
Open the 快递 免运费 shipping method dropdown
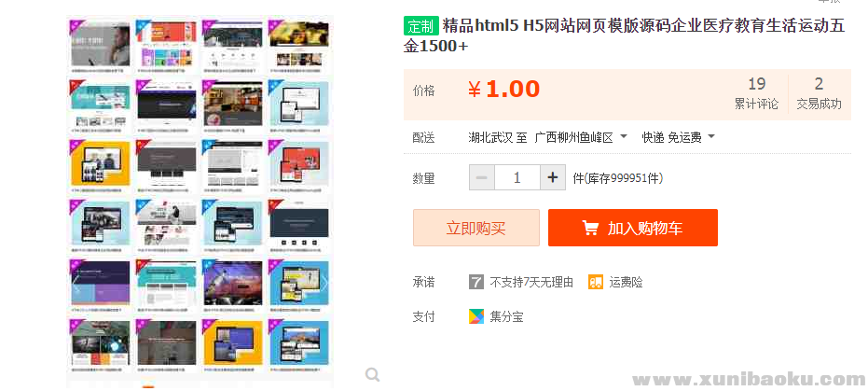[678, 137]
